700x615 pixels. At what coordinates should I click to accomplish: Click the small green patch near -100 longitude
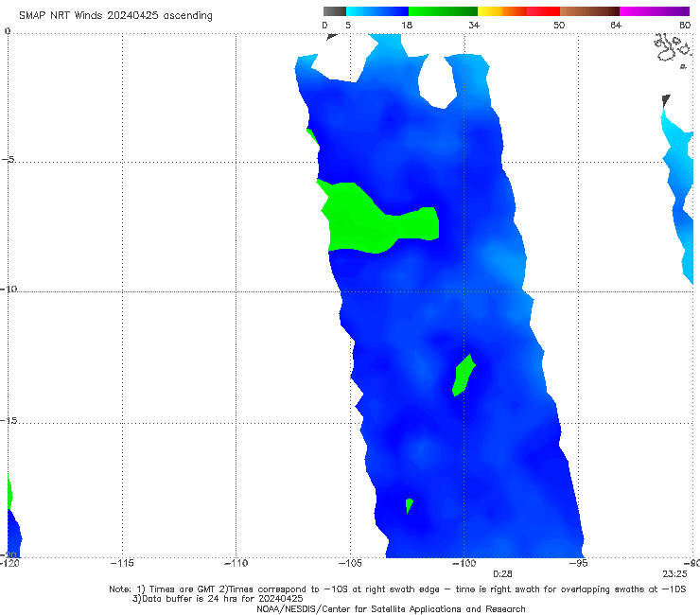coord(463,376)
